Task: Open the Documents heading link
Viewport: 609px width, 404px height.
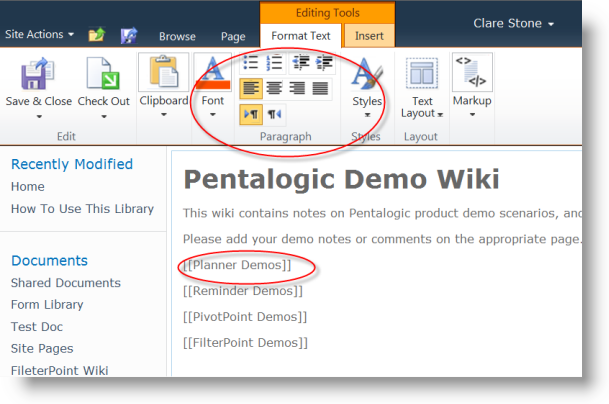Action: click(49, 260)
